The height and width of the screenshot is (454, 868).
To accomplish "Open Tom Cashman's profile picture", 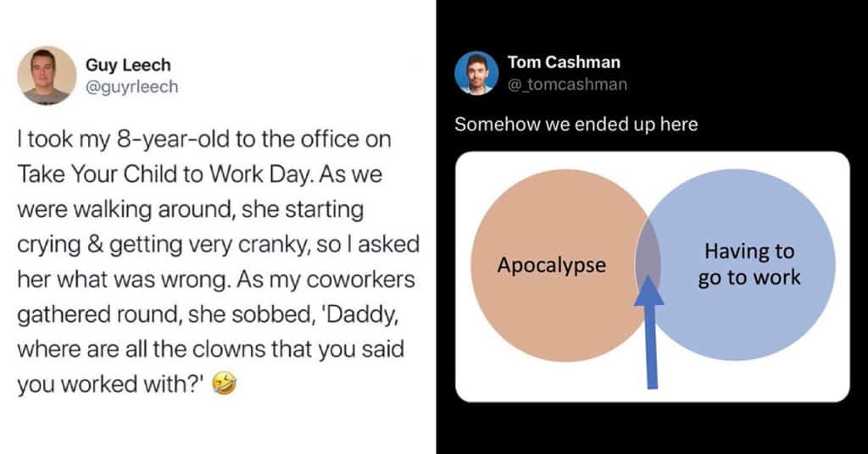I will [x=476, y=73].
